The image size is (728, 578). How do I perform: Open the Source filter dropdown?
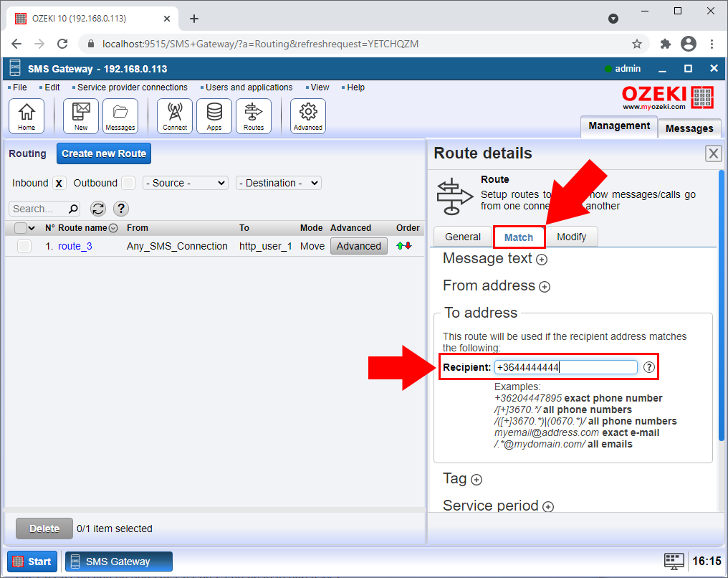coord(186,183)
